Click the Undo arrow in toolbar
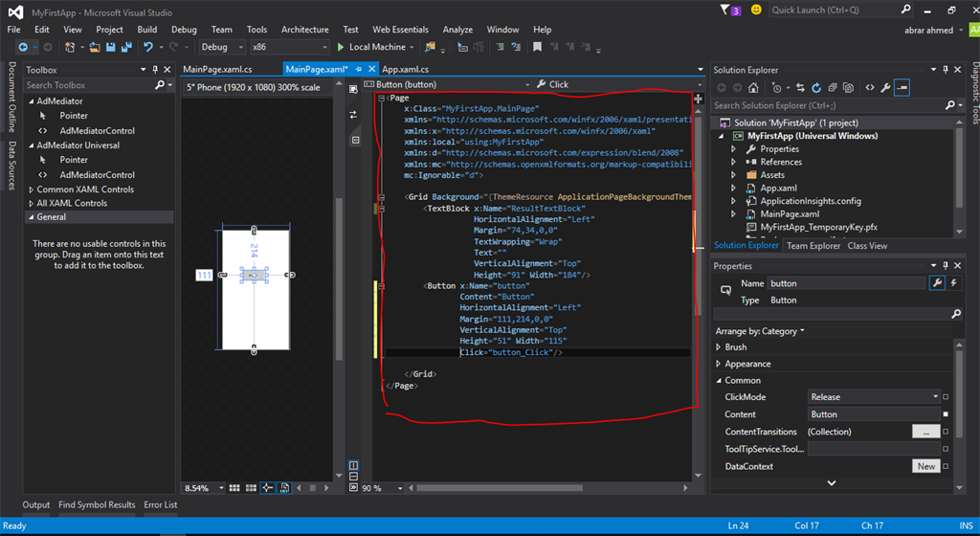Viewport: 980px width, 536px height. point(148,47)
